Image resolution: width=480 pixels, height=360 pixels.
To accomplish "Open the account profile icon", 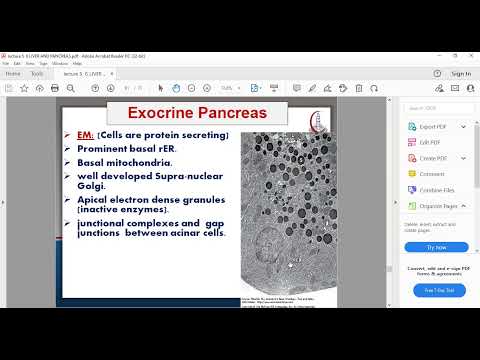I will (x=470, y=88).
